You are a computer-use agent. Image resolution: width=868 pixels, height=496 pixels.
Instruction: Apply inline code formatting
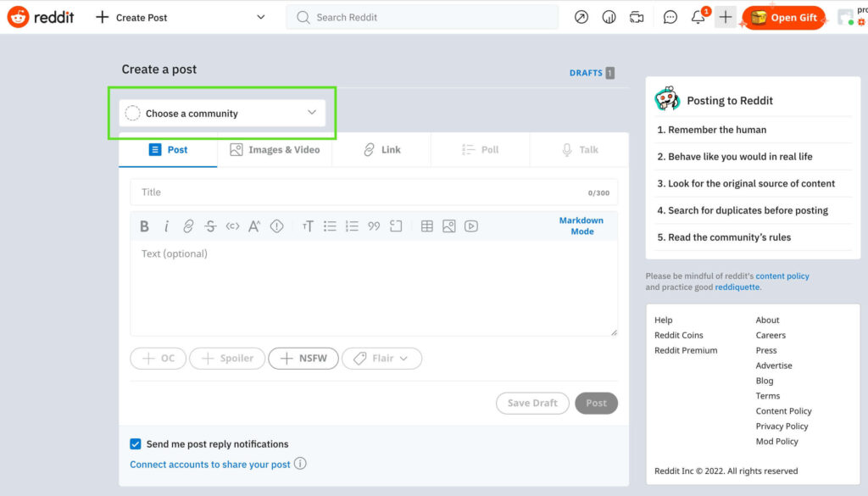(232, 226)
